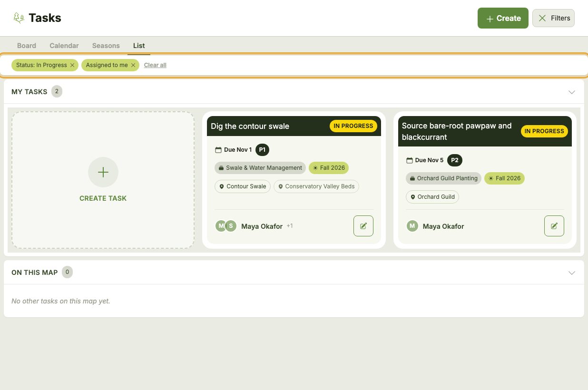Click the Due Nov 1 date
The height and width of the screenshot is (390, 588).
click(x=238, y=150)
